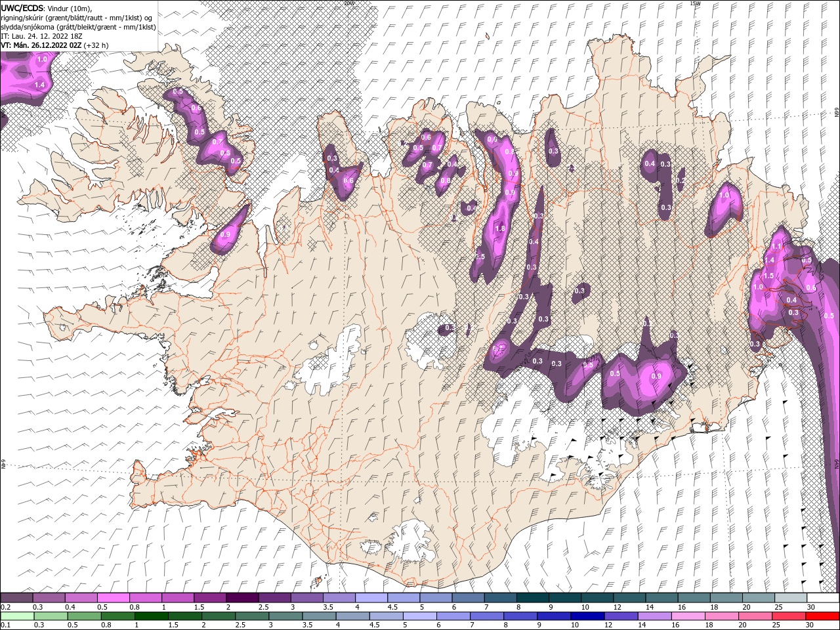The image size is (840, 630).
Task: Select the lower legend swatch labeled 25
Action: pyautogui.click(x=789, y=616)
